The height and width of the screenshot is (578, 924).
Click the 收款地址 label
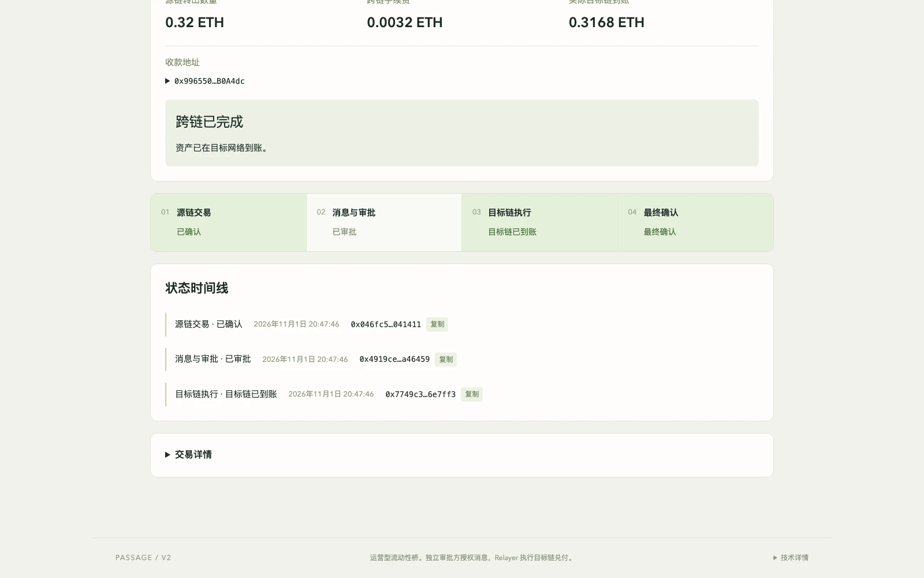coord(182,62)
